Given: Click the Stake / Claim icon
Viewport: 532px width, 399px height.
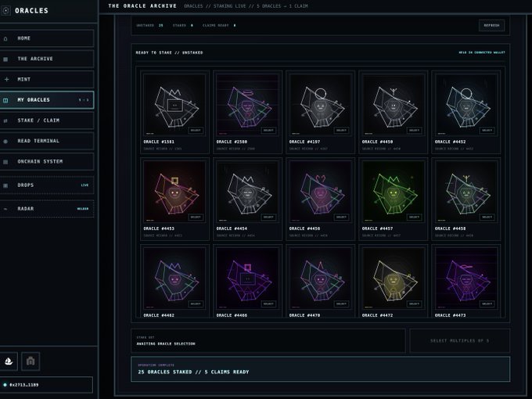Looking at the screenshot, I should (x=5, y=120).
